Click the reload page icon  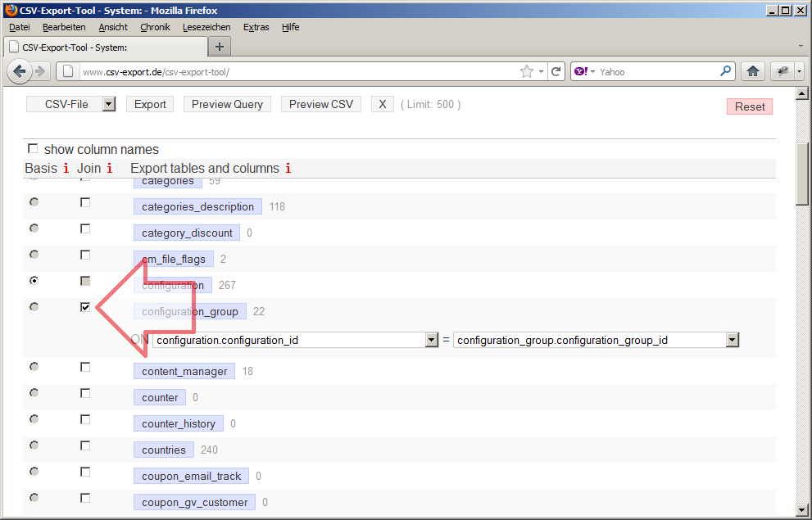coord(556,71)
